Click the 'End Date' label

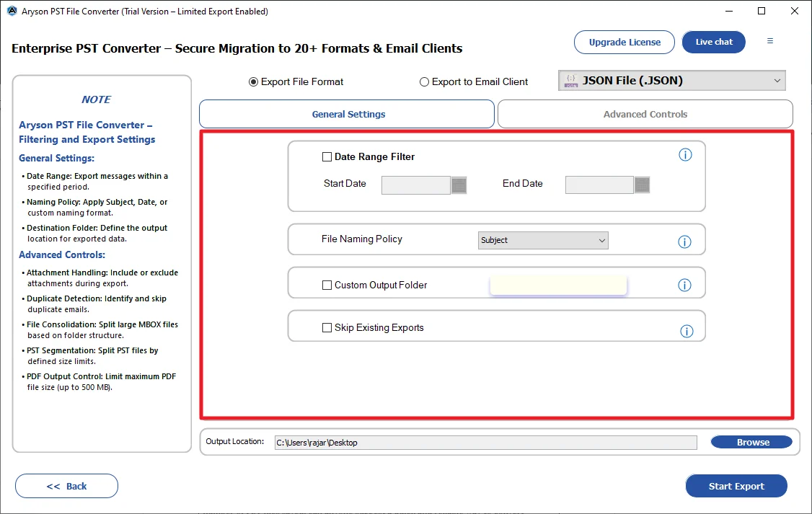pyautogui.click(x=523, y=184)
